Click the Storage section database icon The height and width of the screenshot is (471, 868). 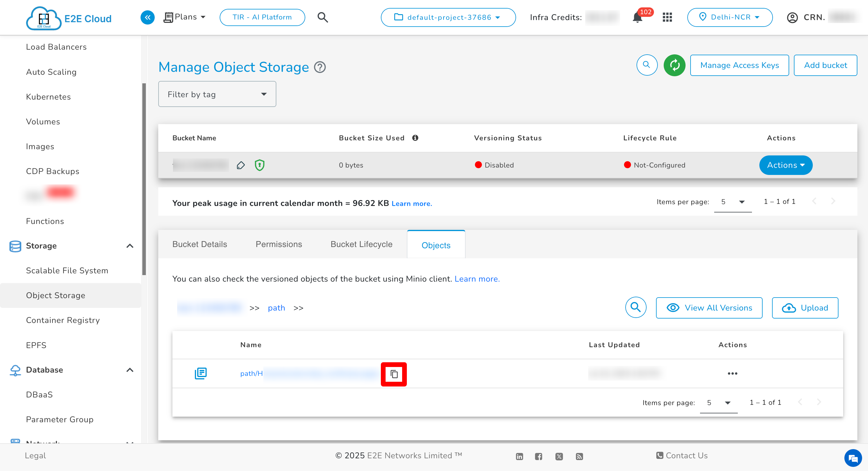point(15,246)
